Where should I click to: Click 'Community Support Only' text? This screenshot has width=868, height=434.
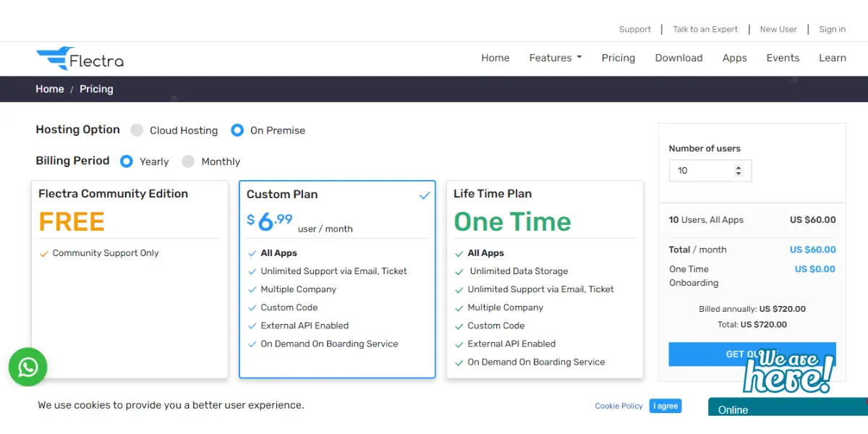point(106,253)
